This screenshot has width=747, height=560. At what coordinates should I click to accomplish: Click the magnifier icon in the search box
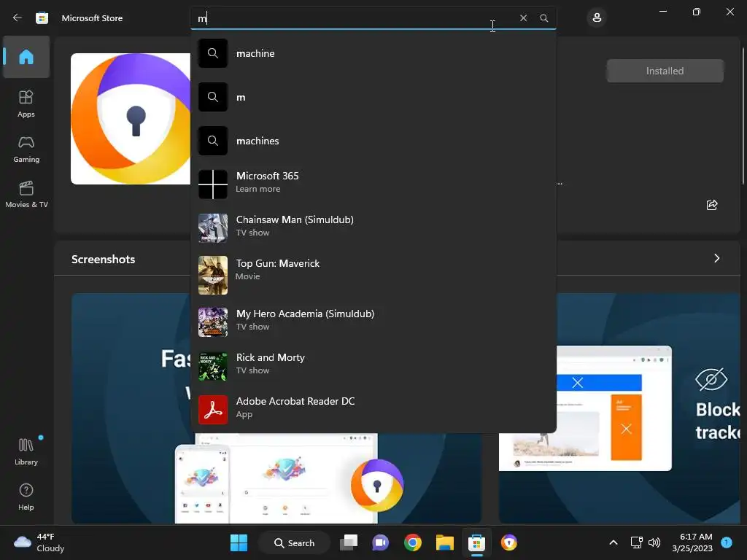[543, 18]
